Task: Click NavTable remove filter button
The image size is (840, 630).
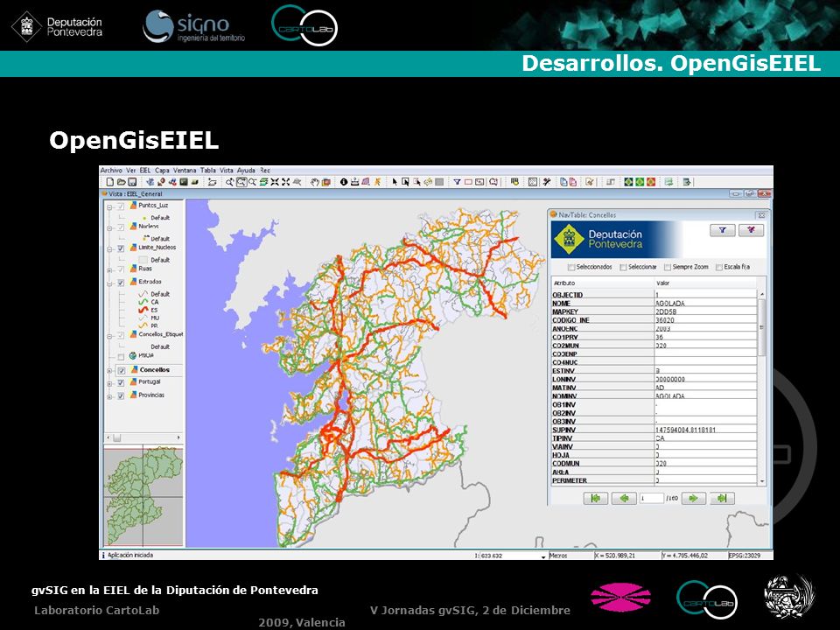Action: (751, 230)
